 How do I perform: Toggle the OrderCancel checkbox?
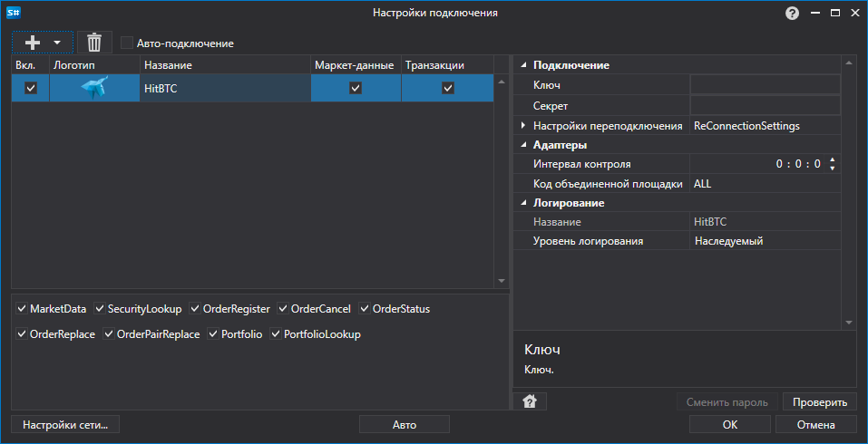pyautogui.click(x=283, y=309)
